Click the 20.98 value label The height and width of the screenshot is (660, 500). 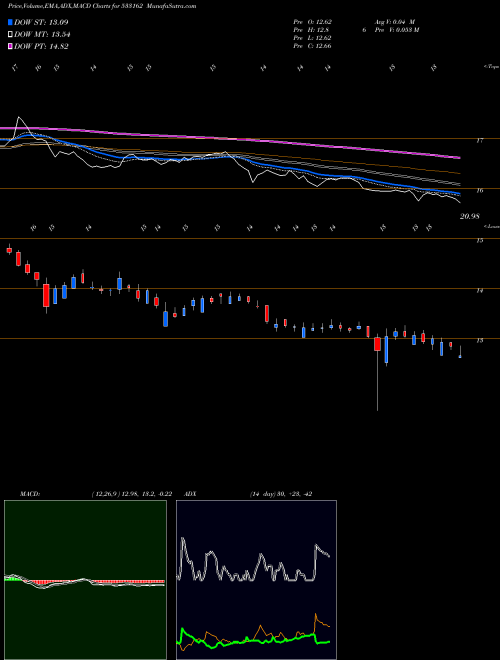point(470,216)
